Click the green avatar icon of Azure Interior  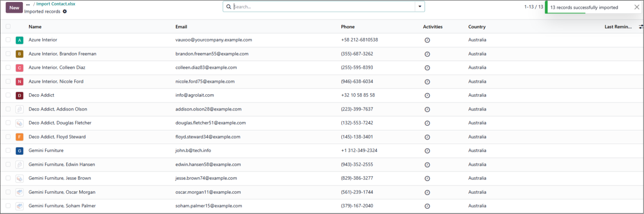19,40
